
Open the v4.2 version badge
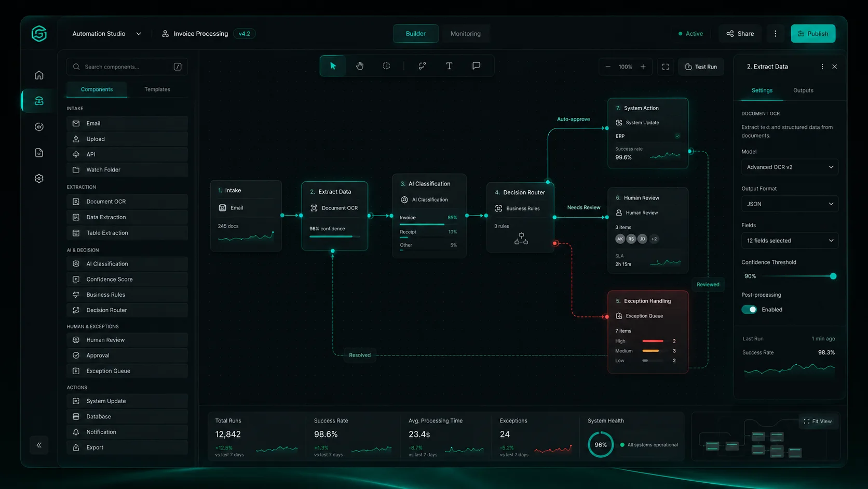[244, 34]
